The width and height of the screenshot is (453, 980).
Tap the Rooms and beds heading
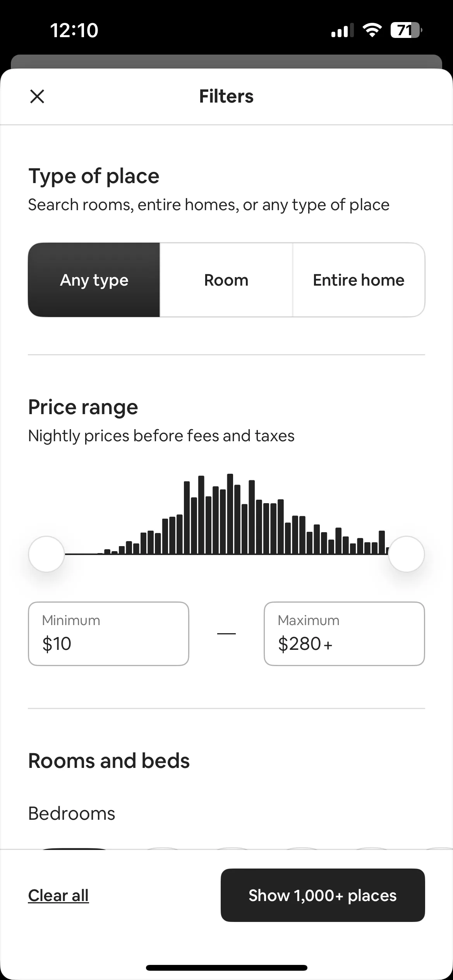click(109, 761)
